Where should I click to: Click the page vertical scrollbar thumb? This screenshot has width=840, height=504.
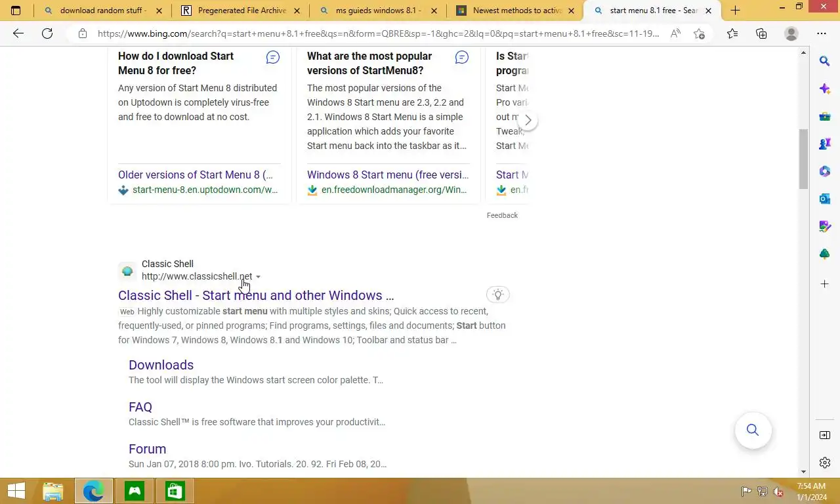click(804, 159)
